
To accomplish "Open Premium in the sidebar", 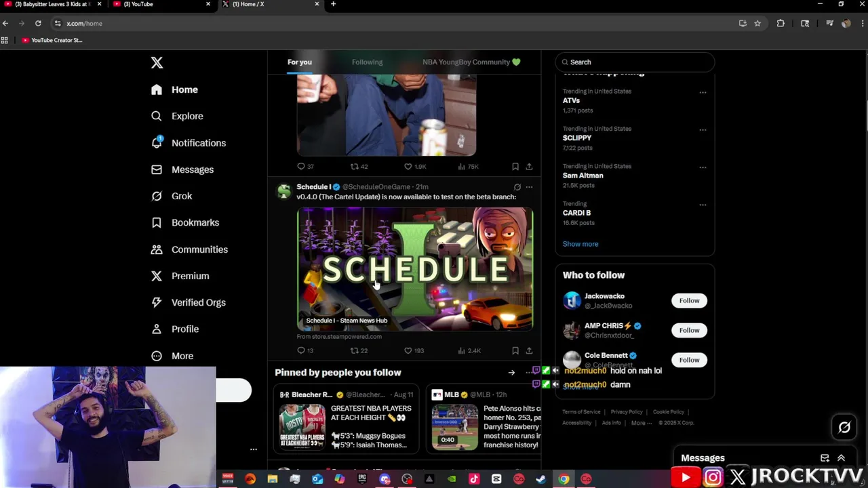I will tap(180, 276).
